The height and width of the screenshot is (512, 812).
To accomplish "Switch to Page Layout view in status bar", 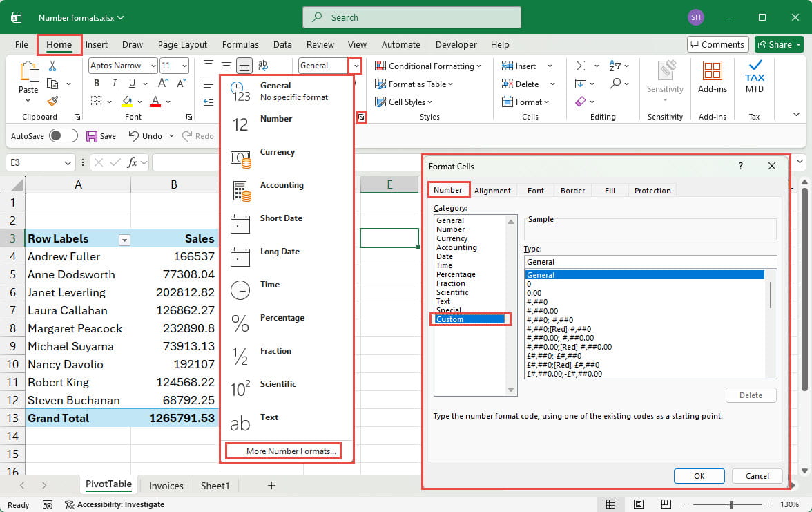I will tap(639, 504).
